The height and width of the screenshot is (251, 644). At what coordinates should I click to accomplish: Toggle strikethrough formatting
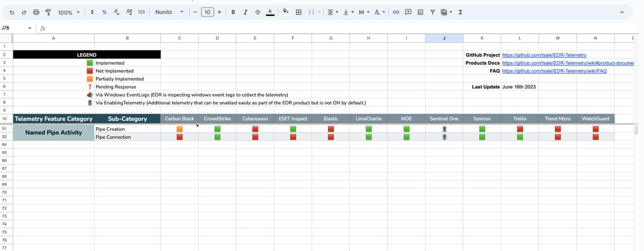tap(258, 12)
